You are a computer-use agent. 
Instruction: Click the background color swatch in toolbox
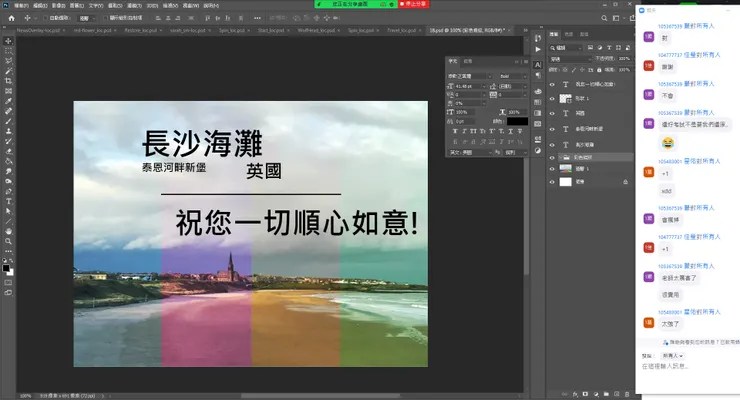pyautogui.click(x=10, y=272)
